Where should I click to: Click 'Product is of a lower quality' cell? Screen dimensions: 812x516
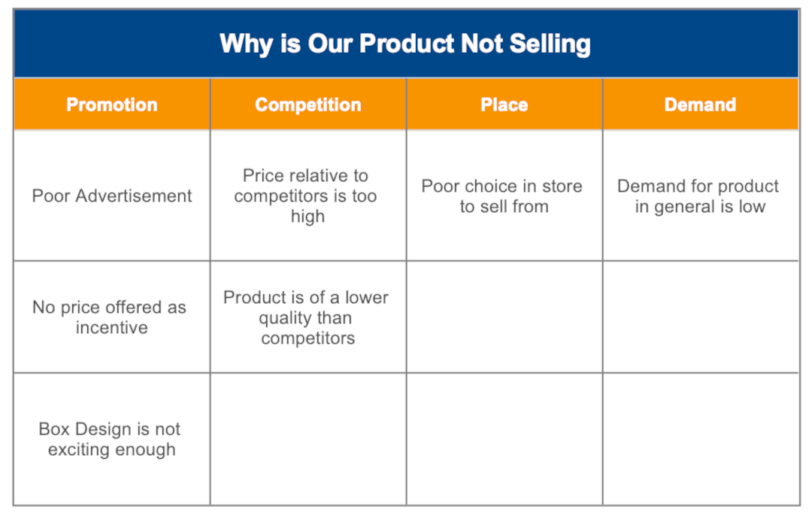coord(308,317)
